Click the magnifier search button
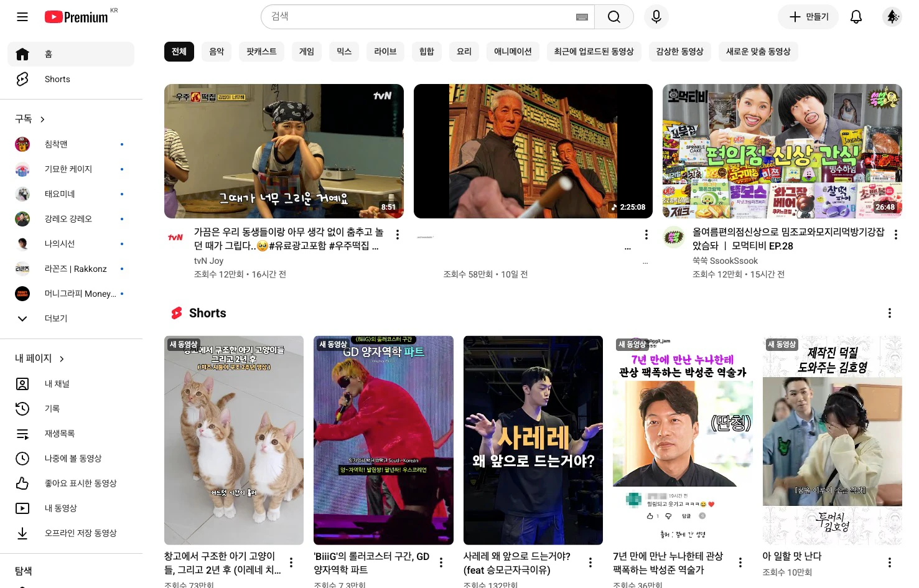 pos(613,17)
